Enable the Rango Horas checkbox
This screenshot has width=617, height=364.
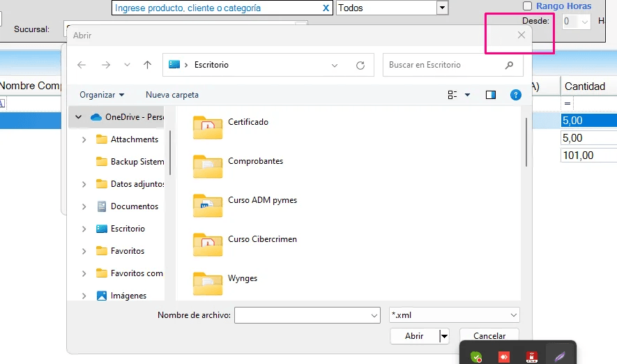[527, 6]
